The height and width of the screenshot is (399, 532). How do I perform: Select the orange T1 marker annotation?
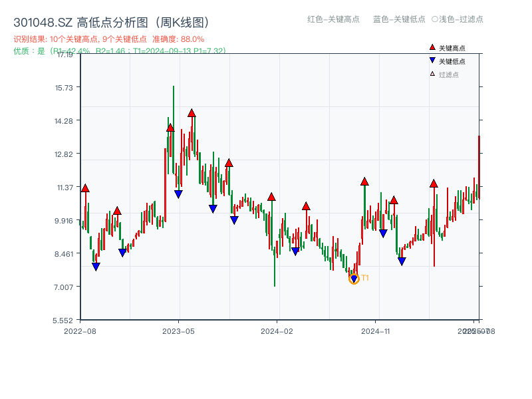tap(364, 279)
